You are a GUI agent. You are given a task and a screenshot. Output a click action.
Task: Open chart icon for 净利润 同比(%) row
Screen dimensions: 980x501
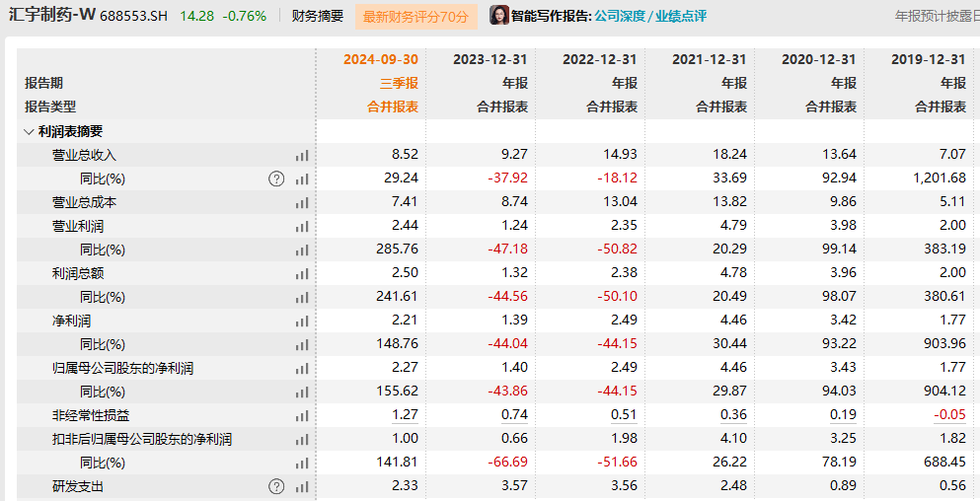point(302,345)
